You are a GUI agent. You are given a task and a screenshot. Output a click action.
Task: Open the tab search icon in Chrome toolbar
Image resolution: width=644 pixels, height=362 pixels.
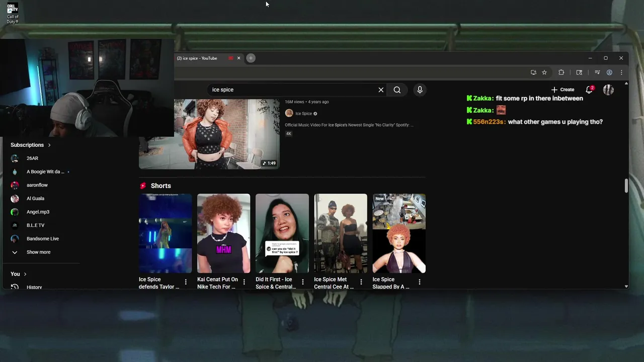[x=579, y=72]
